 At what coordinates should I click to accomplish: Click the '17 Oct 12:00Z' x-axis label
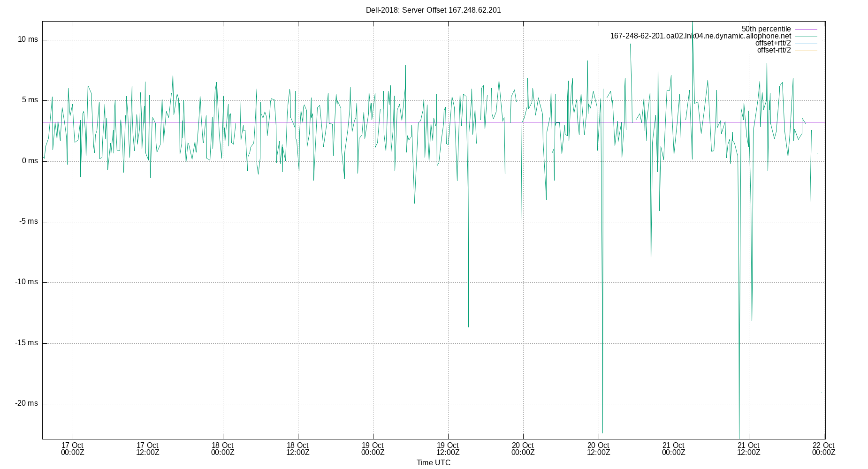pyautogui.click(x=147, y=449)
